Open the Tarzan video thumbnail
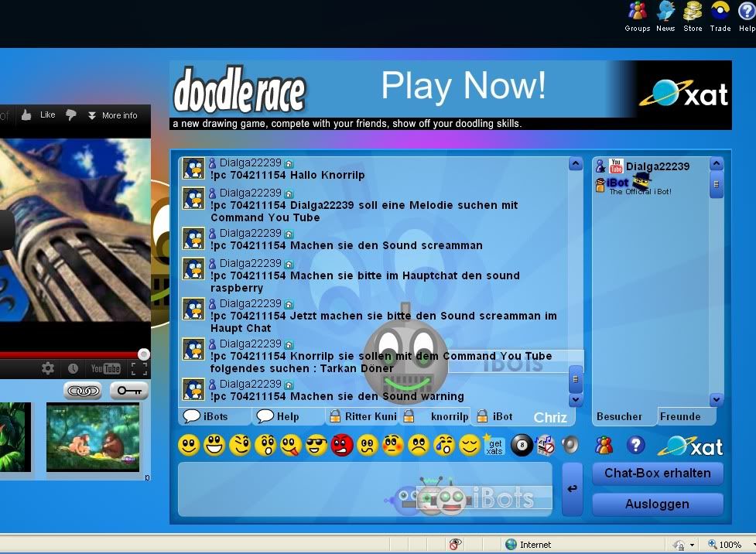The width and height of the screenshot is (756, 554). click(x=93, y=438)
